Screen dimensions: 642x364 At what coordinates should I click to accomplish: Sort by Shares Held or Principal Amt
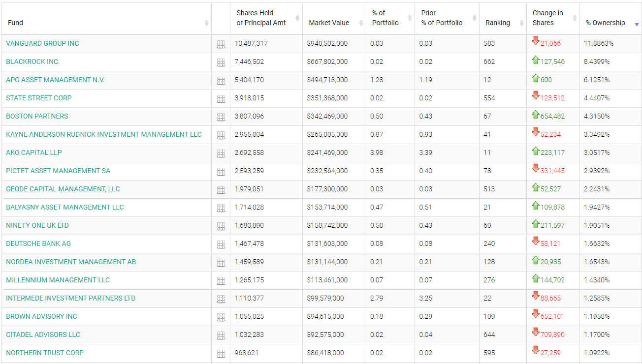(x=266, y=18)
